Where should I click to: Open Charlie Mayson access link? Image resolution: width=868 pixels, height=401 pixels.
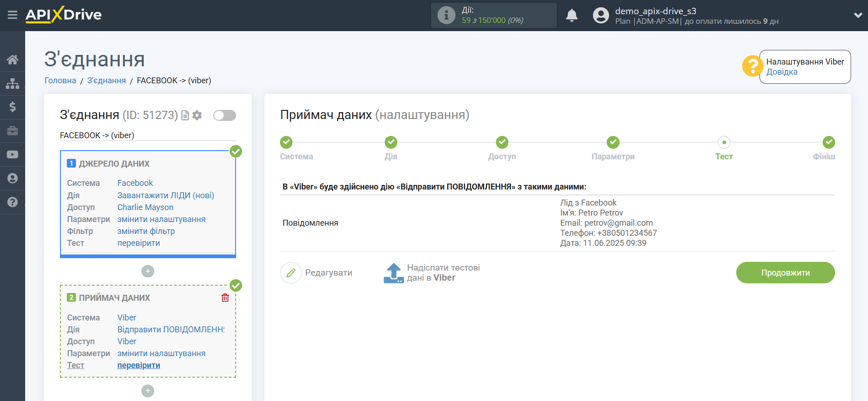click(x=146, y=207)
